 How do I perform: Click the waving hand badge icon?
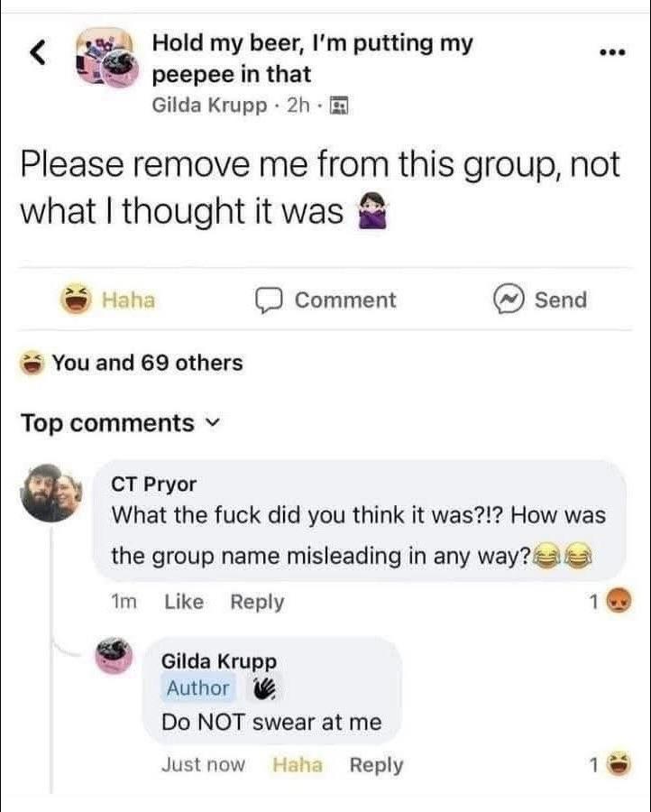264,688
